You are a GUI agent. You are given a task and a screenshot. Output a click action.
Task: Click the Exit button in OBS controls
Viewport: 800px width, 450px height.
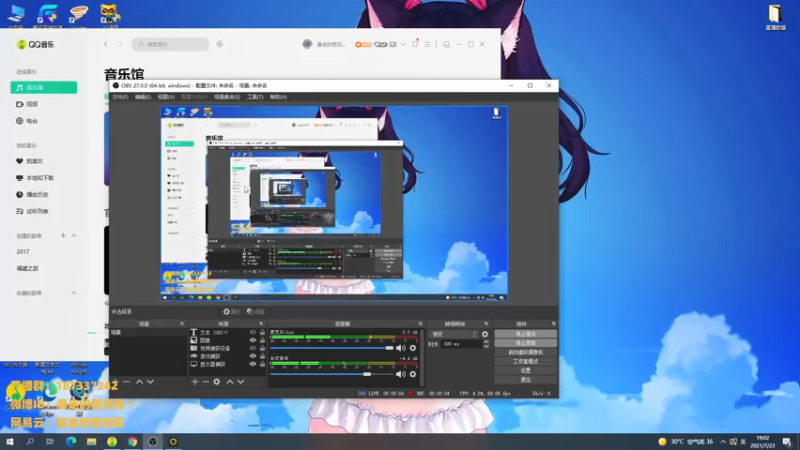point(526,380)
